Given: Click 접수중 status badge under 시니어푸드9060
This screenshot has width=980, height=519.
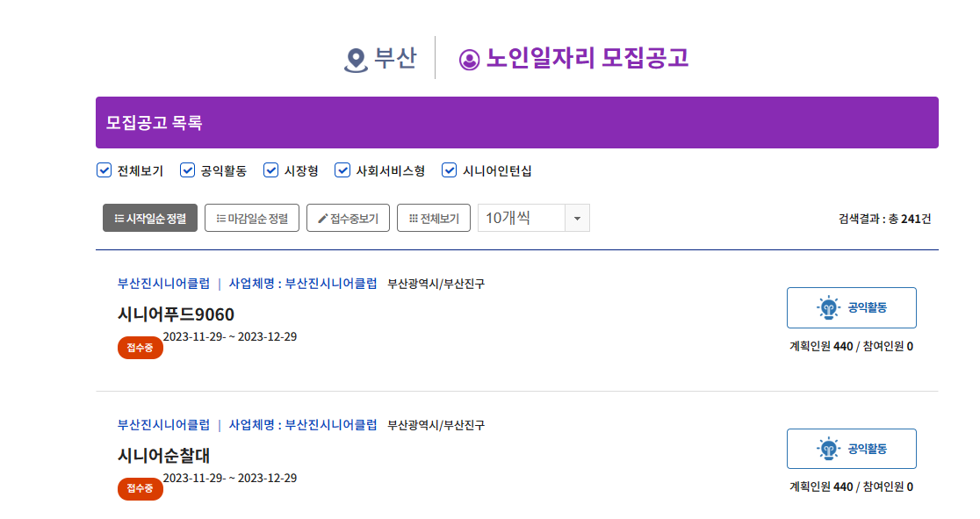Looking at the screenshot, I should pos(140,348).
